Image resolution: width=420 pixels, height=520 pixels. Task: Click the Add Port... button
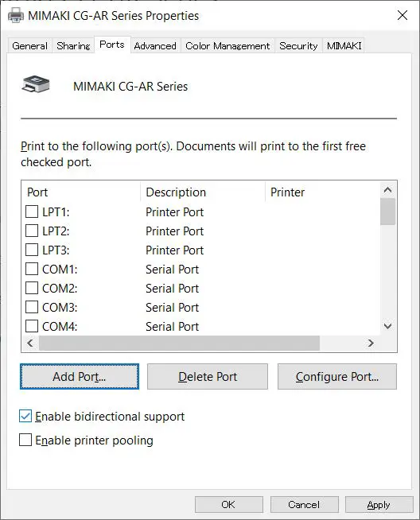coord(80,376)
